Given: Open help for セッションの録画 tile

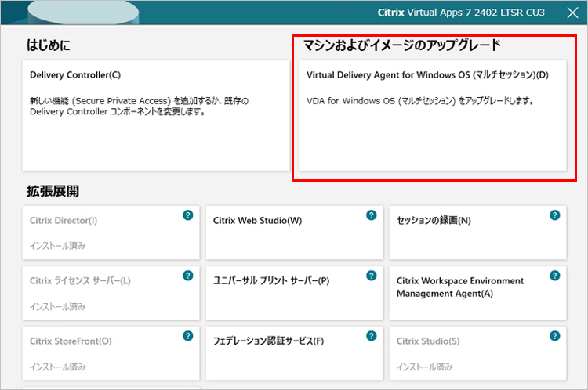Looking at the screenshot, I should [x=555, y=215].
